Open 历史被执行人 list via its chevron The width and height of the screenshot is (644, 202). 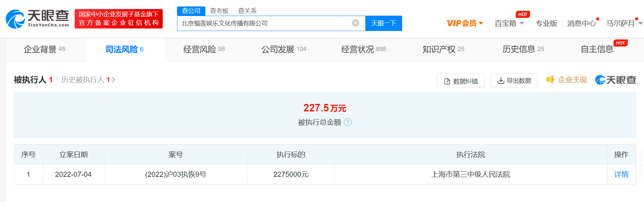pos(114,80)
